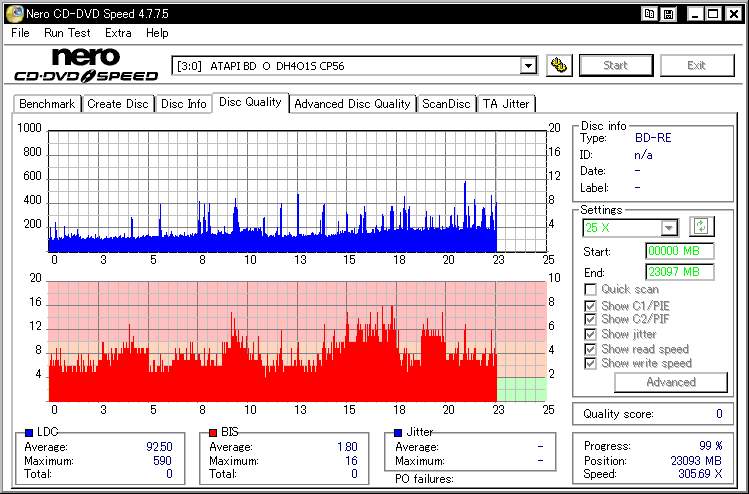
Task: Open the 25 X speed dropdown
Action: pyautogui.click(x=669, y=227)
